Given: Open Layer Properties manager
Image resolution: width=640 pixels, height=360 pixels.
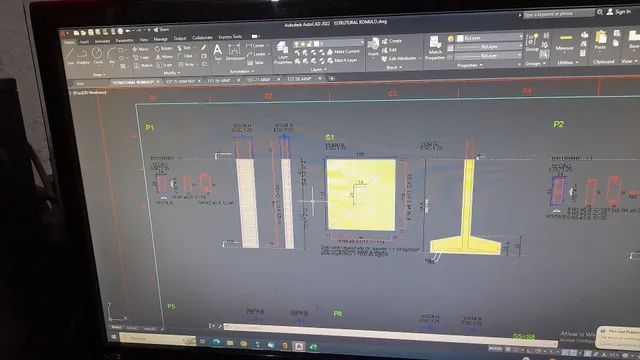Looking at the screenshot, I should click(x=282, y=53).
